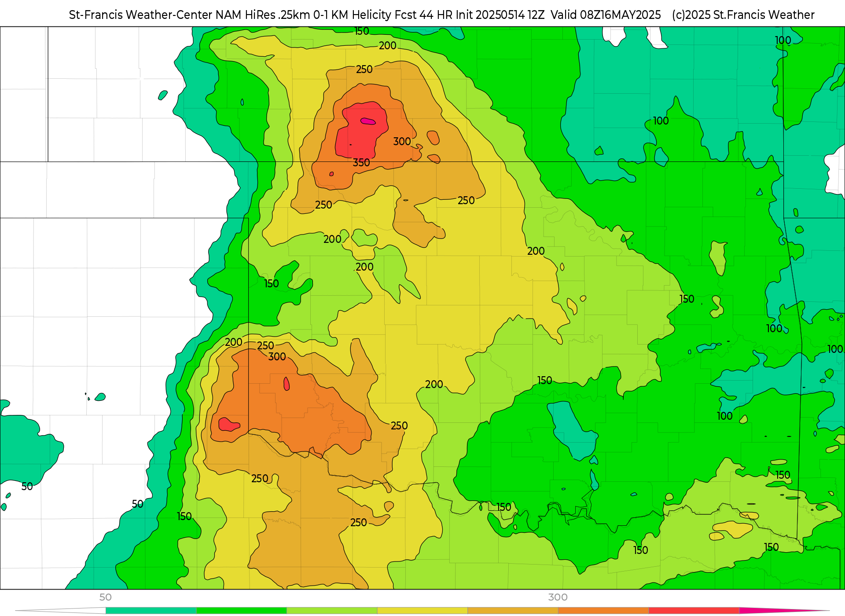This screenshot has width=845, height=616.
Task: Click the small magenta helicity maximum on the map
Action: click(x=368, y=121)
